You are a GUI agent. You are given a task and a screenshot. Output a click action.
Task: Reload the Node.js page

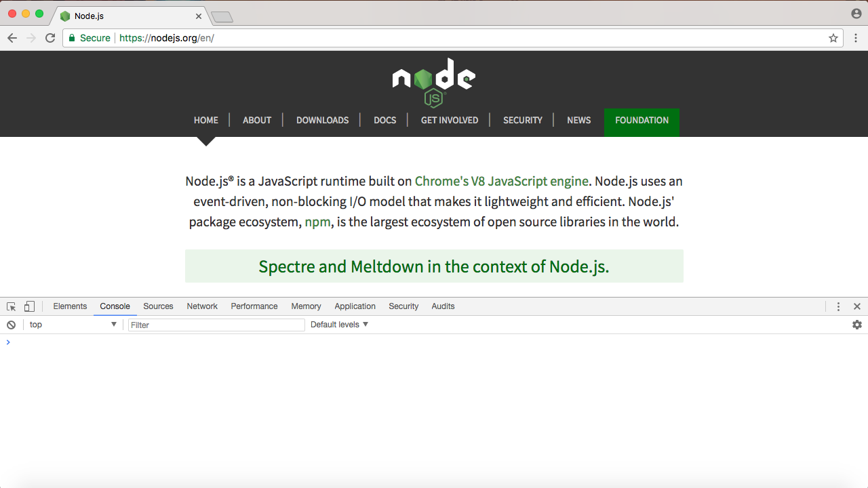(50, 38)
